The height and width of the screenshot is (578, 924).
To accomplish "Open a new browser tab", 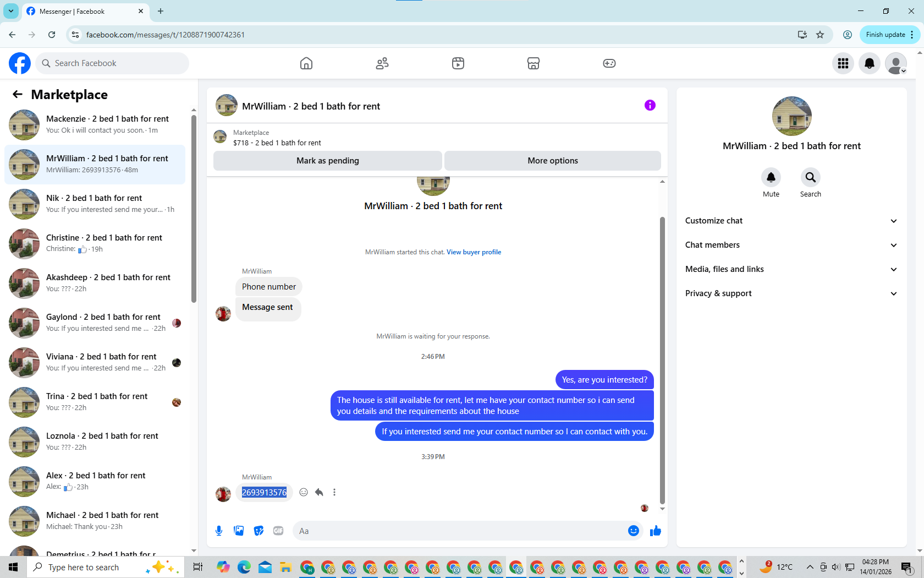I will coord(161,11).
